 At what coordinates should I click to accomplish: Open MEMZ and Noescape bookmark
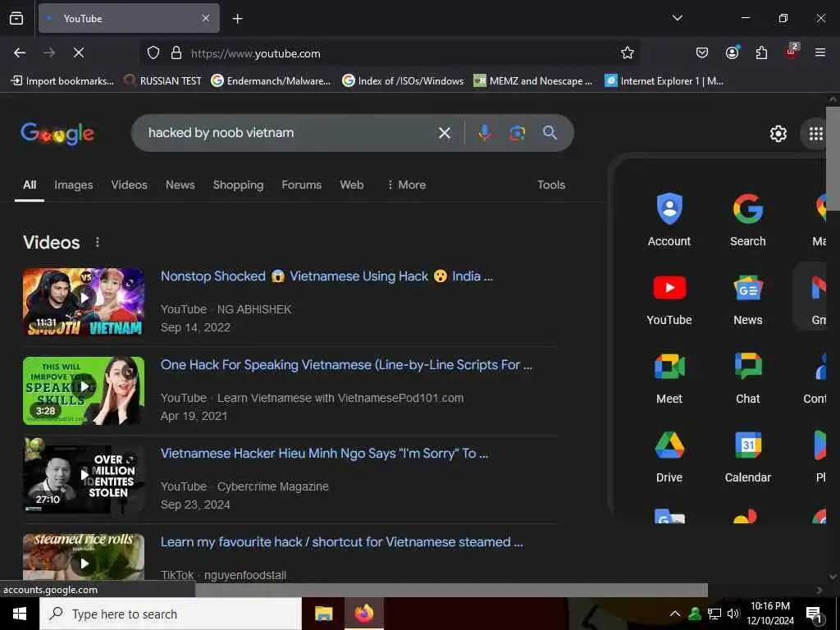point(533,81)
